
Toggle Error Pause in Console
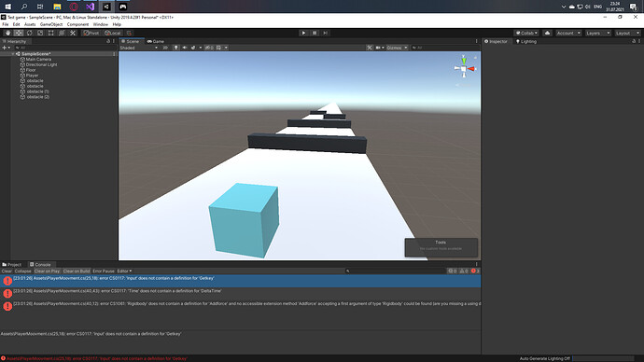point(104,271)
